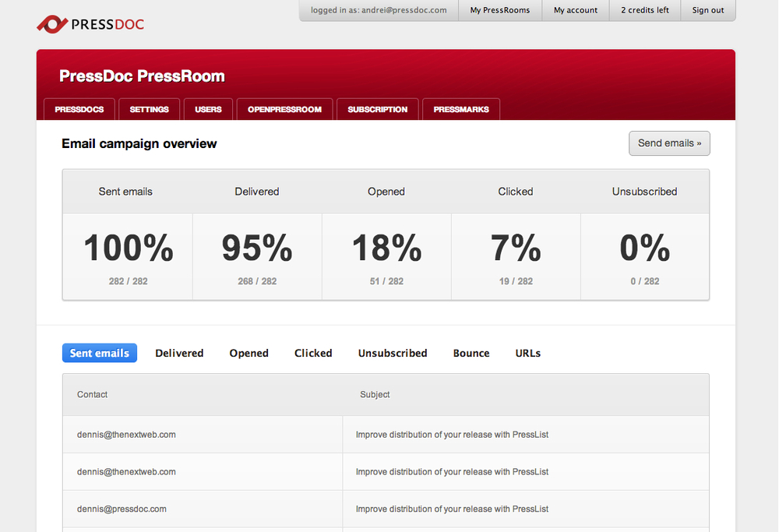Sign out of PressDoc

pyautogui.click(x=707, y=10)
